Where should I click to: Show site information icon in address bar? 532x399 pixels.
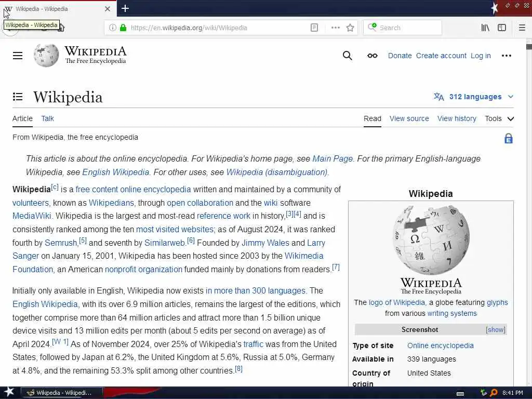[x=112, y=28]
